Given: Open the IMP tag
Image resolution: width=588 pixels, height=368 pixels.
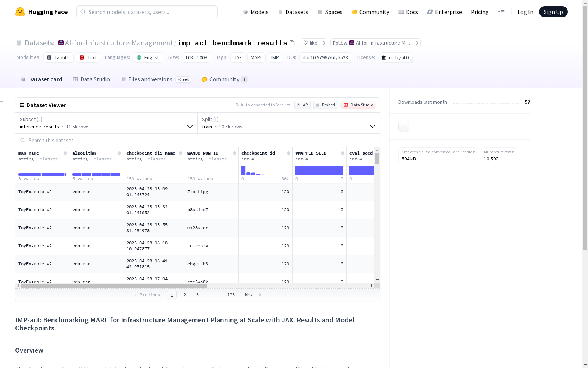Looking at the screenshot, I should [x=275, y=57].
